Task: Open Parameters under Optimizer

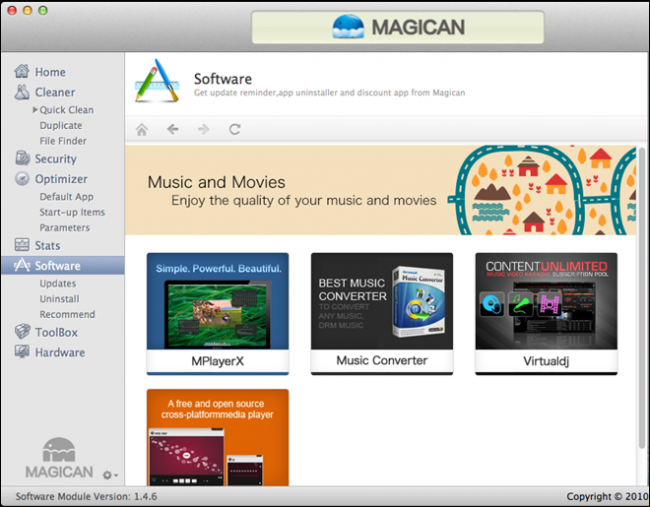Action: click(x=65, y=228)
